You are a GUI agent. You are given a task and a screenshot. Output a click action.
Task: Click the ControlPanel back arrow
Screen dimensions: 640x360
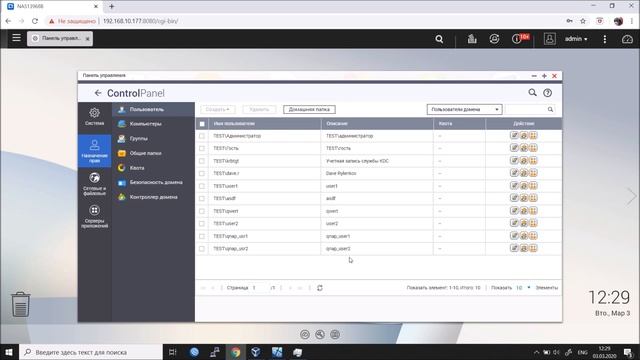98,93
